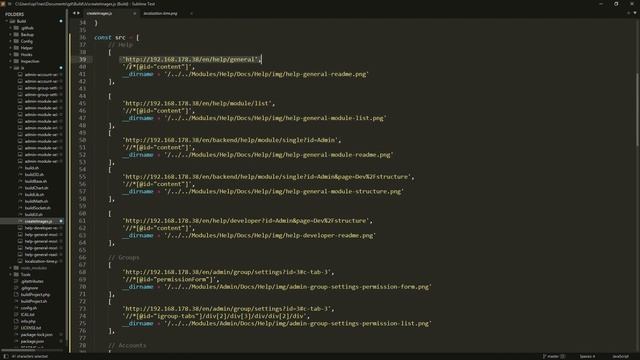The image size is (640, 360).
Task: Click the file icon beside buildSocket.sh
Action: point(20,208)
